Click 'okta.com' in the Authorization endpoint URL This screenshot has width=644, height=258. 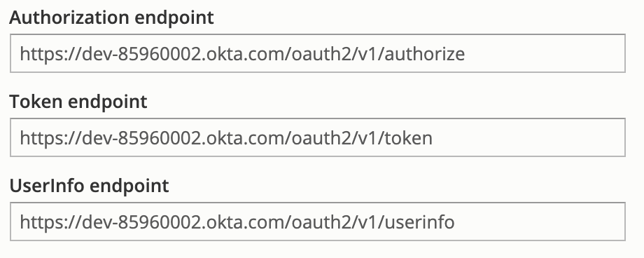point(244,54)
